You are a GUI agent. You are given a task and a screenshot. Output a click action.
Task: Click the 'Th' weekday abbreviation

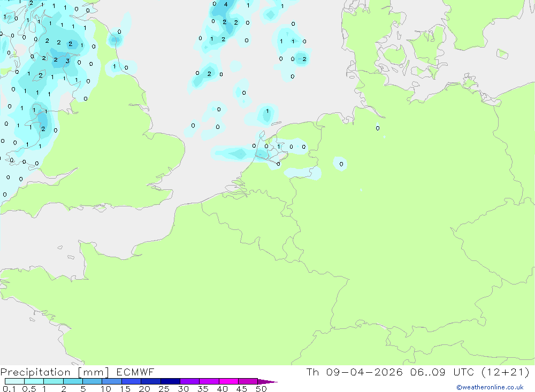[x=312, y=372]
